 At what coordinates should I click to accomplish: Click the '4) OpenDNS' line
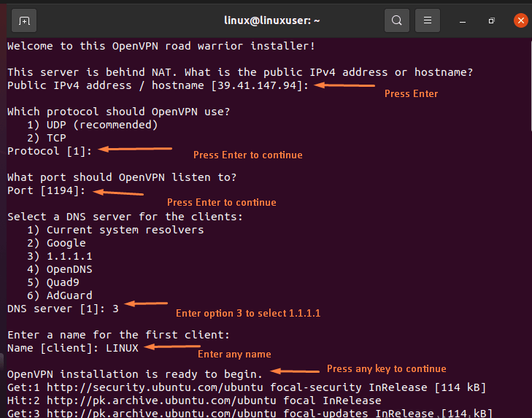coord(60,269)
